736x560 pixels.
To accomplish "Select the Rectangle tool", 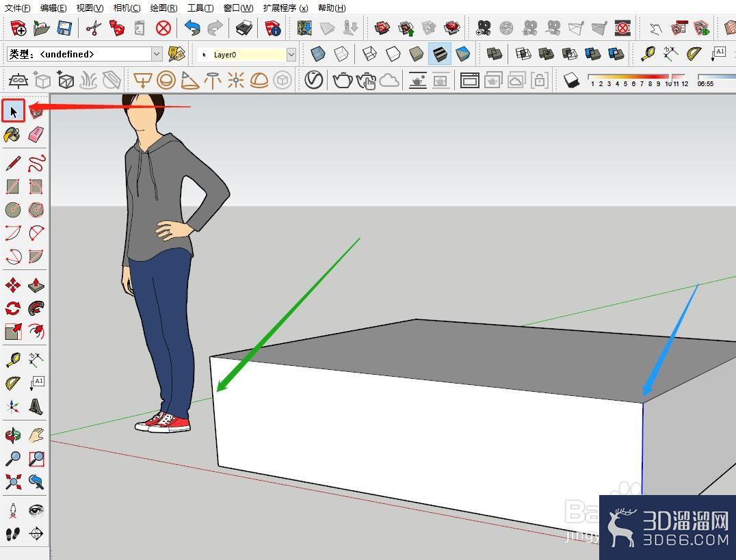I will 13,187.
